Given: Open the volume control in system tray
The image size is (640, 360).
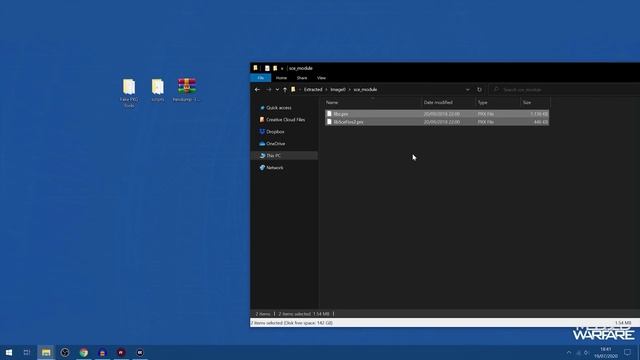Looking at the screenshot, I should click(x=587, y=353).
